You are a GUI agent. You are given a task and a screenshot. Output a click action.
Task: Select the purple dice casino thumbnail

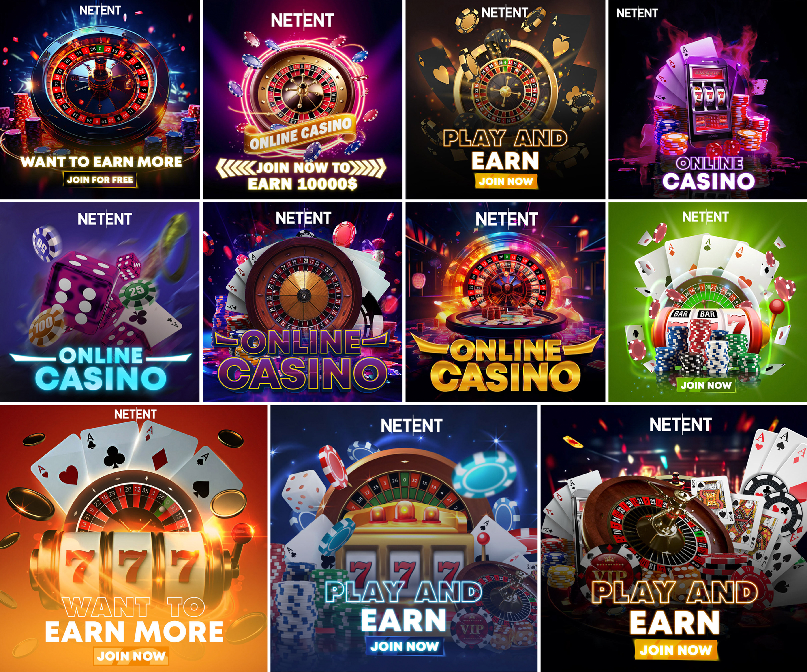click(100, 302)
